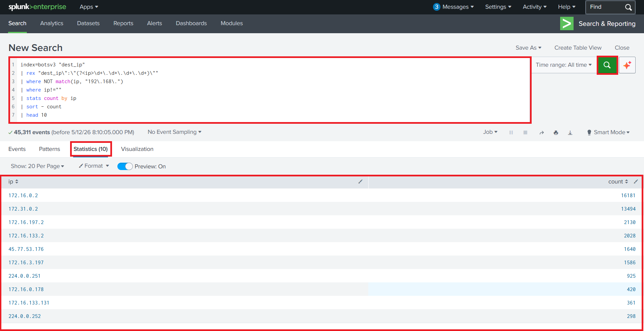
Task: Open the Reports nav tab
Action: pos(123,23)
